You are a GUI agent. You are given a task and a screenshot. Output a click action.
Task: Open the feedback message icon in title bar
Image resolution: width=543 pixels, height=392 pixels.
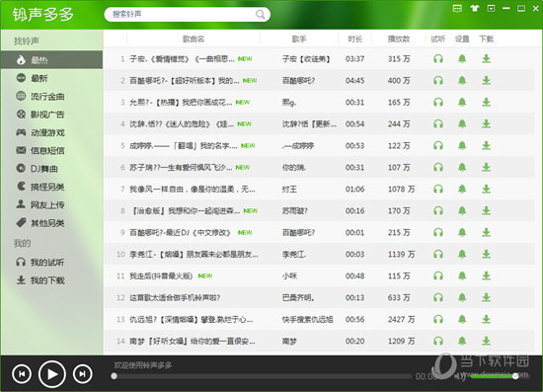pos(457,8)
